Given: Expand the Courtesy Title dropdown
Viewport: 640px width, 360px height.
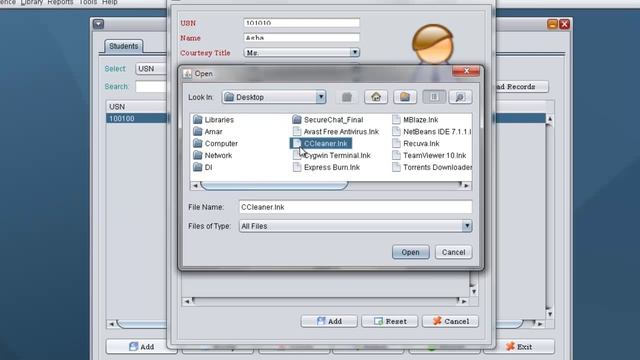Looking at the screenshot, I should pyautogui.click(x=355, y=53).
